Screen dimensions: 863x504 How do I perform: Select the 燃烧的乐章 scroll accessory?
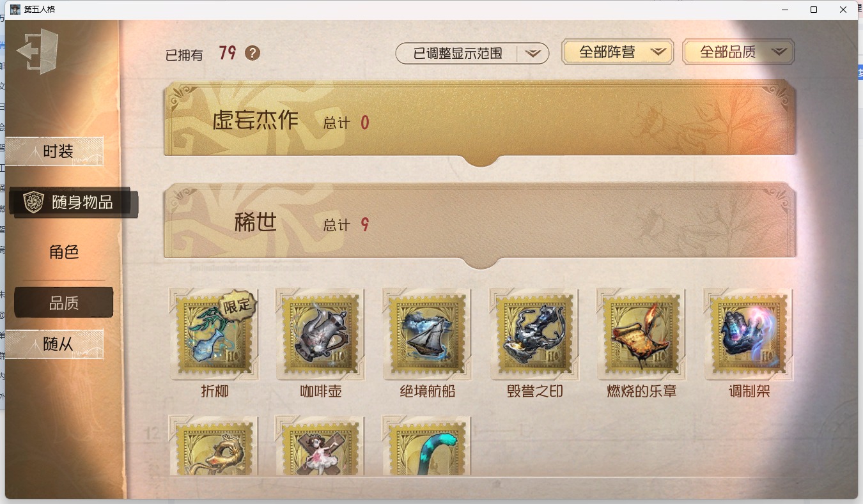[x=641, y=333]
